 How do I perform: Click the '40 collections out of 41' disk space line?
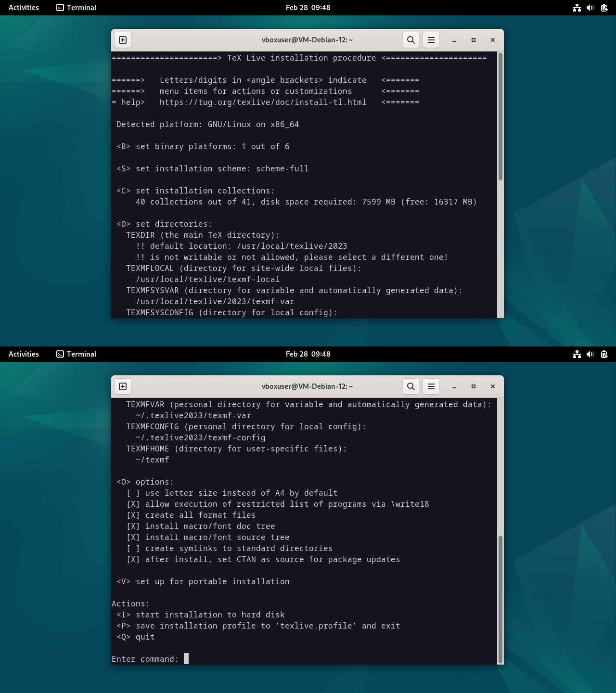[307, 202]
